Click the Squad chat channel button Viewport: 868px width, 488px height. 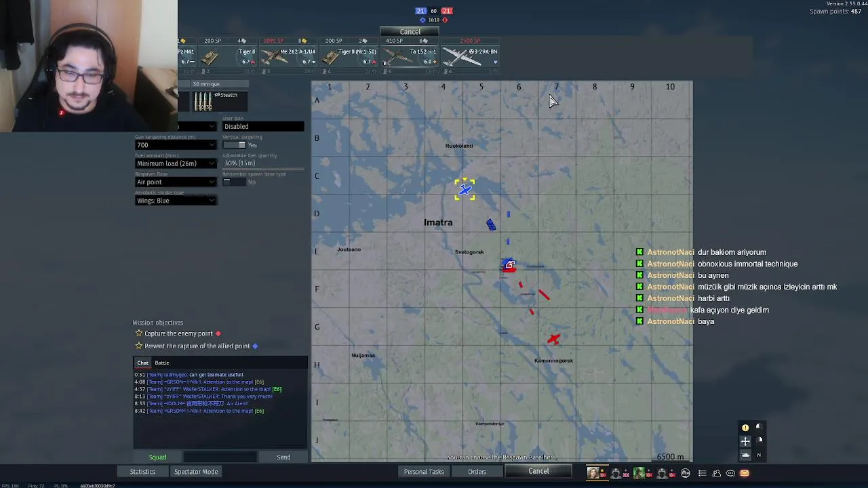[x=157, y=457]
